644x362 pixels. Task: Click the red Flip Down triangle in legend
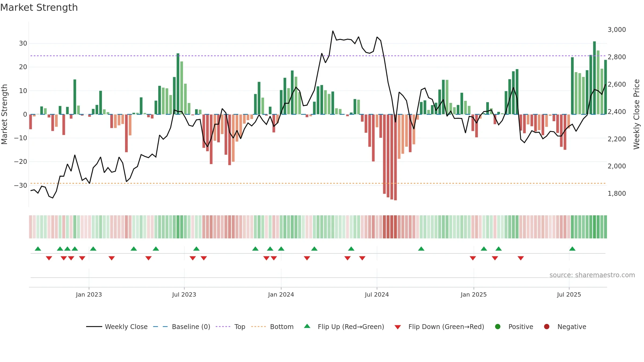(398, 327)
